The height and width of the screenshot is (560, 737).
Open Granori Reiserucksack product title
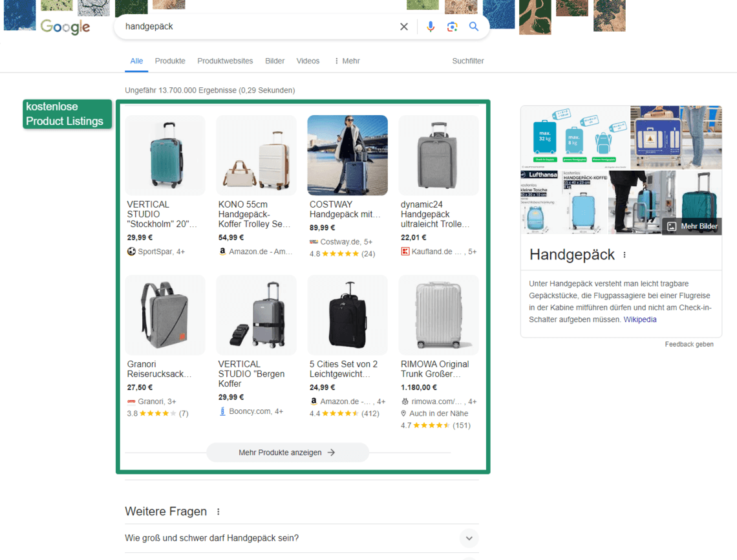click(159, 369)
